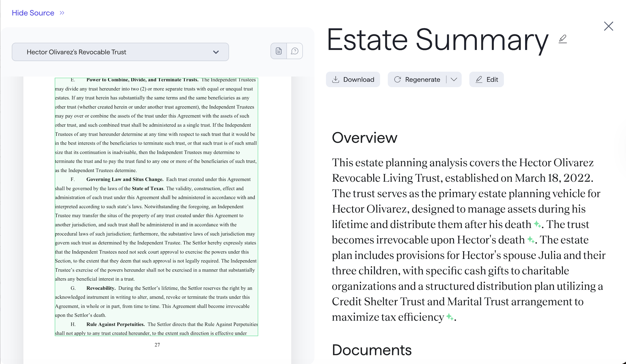Viewport: 626px width, 364px height.
Task: Switch to the document page view icon
Action: 279,51
